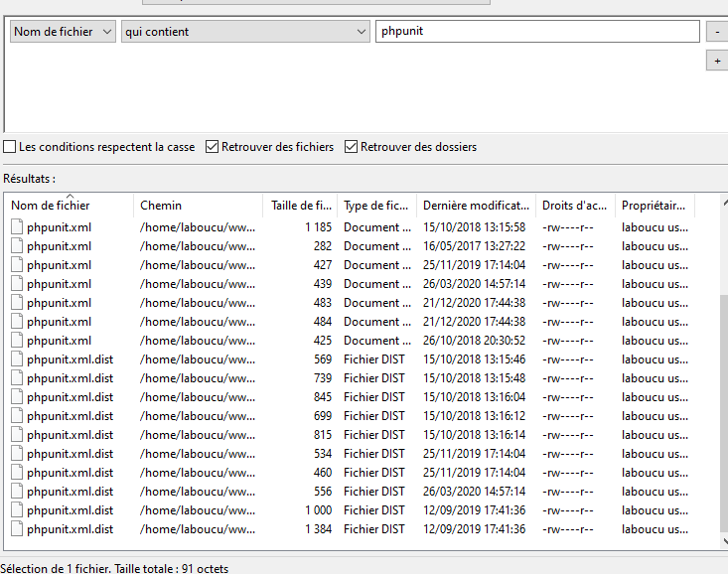Click file icon of 556-byte phpunit.xml.dist
This screenshot has width=728, height=574.
click(17, 492)
